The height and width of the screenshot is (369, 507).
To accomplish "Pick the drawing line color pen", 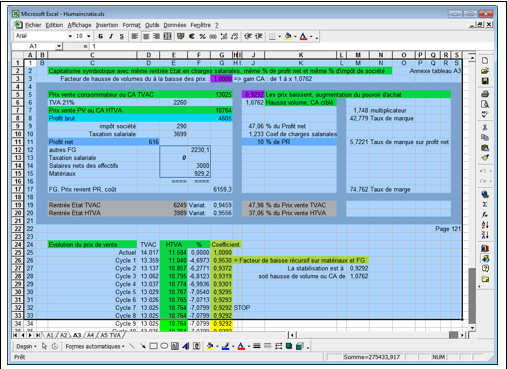I will [x=225, y=346].
